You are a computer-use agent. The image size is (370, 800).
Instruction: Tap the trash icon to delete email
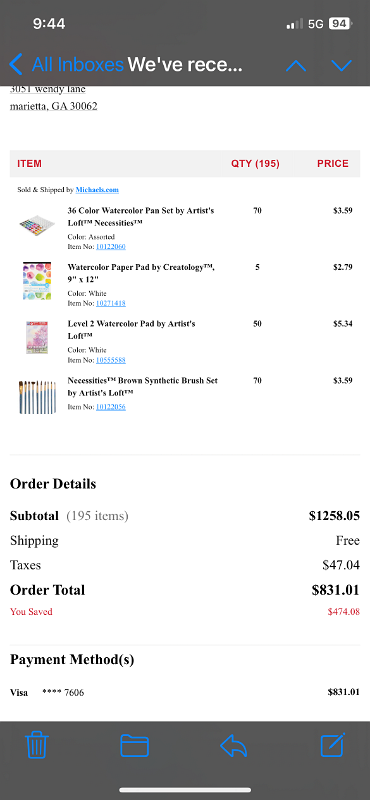click(x=37, y=745)
